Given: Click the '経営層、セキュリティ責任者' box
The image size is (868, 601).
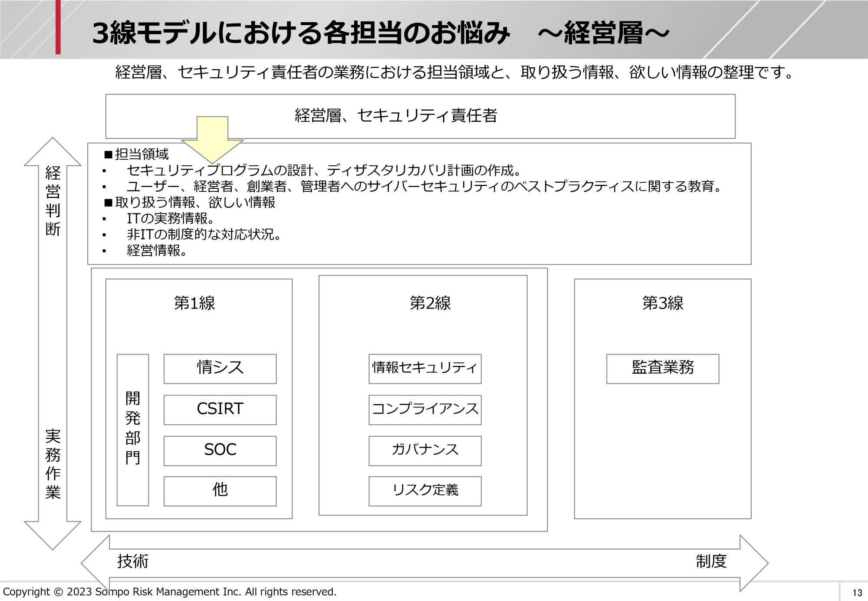Looking at the screenshot, I should pyautogui.click(x=420, y=116).
